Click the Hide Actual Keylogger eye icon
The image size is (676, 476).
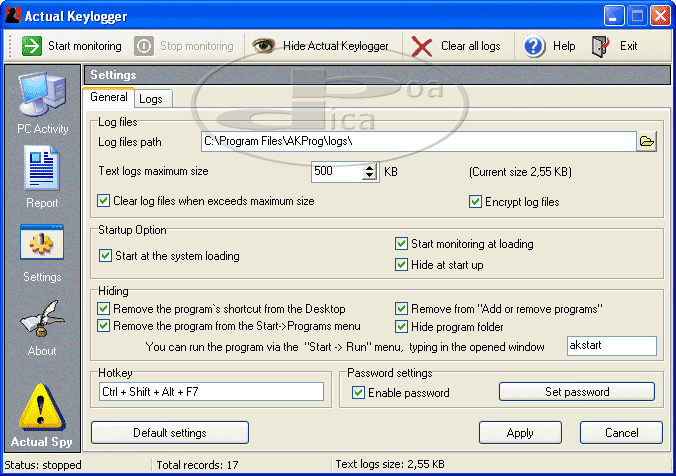(264, 46)
